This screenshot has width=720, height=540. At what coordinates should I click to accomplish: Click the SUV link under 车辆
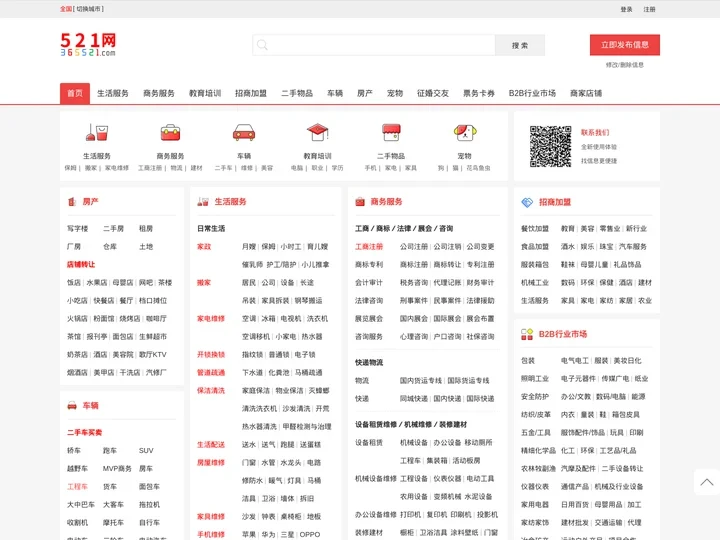click(x=146, y=450)
